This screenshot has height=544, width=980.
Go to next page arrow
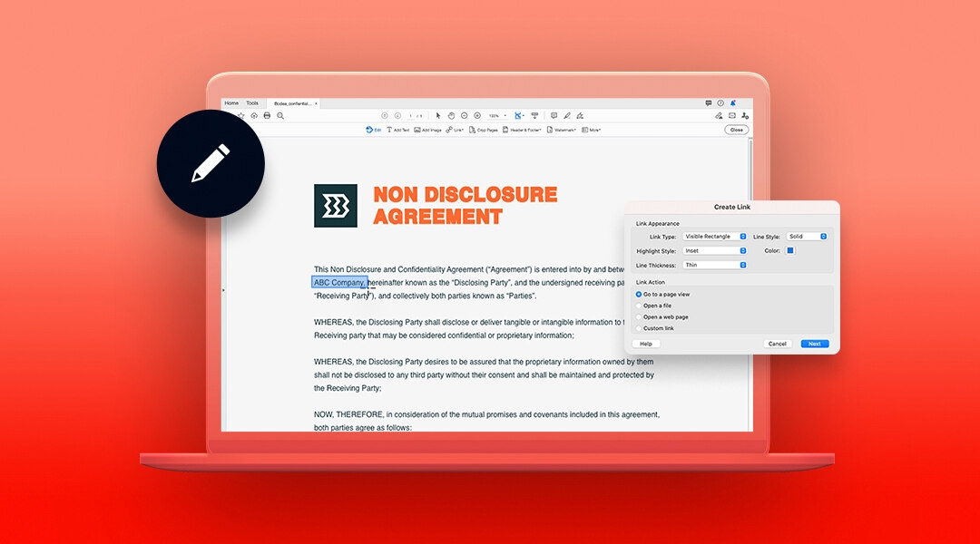point(397,115)
